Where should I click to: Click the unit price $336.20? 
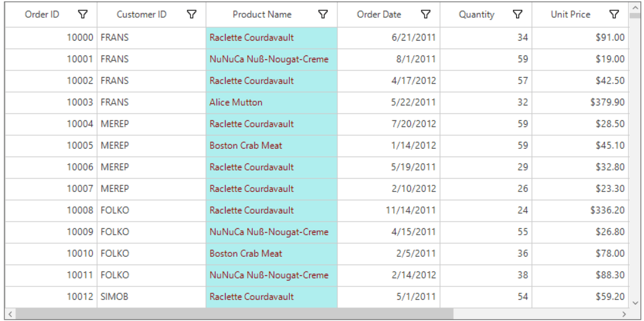[x=580, y=211]
